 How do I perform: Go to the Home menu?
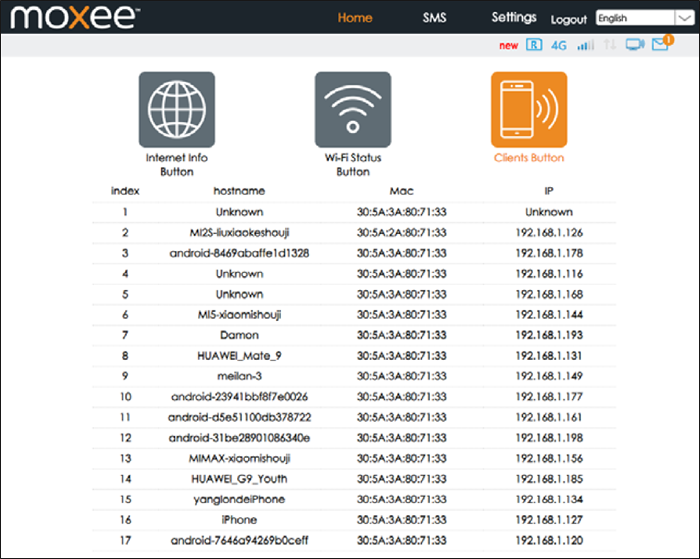point(355,18)
